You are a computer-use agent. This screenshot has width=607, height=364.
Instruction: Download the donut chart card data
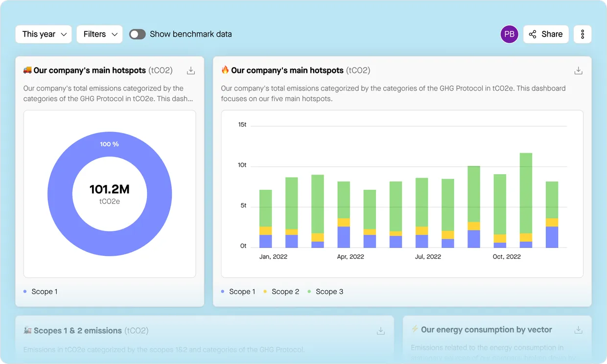pos(191,70)
